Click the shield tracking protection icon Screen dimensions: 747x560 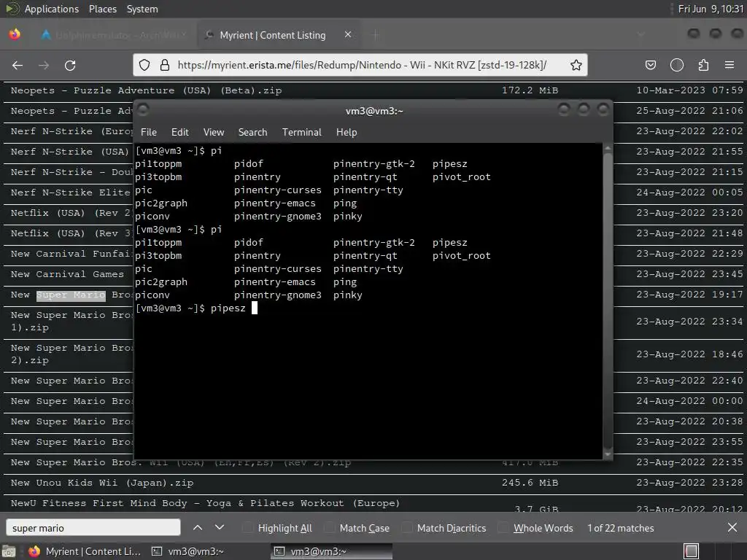point(144,65)
